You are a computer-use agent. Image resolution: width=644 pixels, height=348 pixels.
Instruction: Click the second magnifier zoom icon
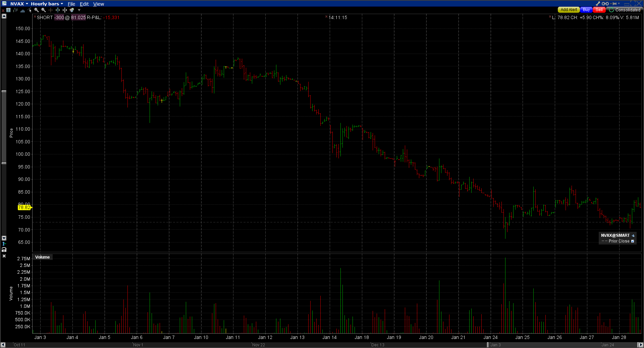coord(44,10)
